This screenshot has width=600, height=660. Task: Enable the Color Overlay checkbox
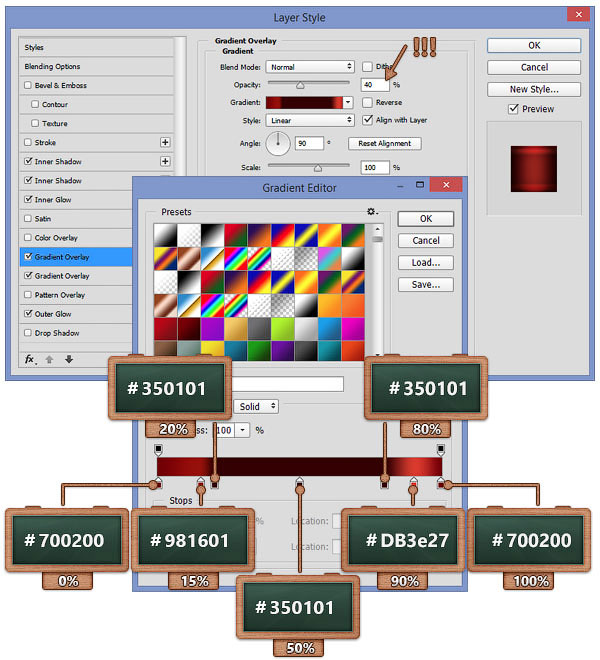coord(28,237)
